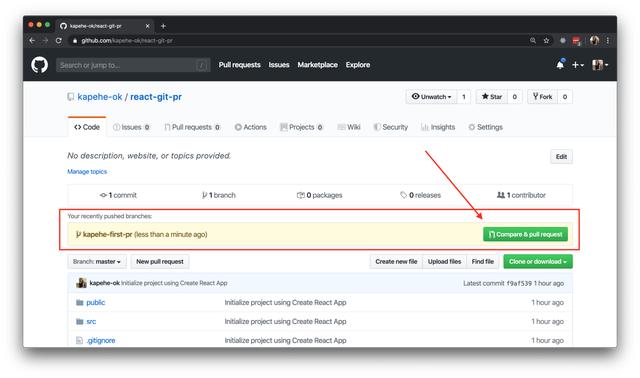This screenshot has height=378, width=640.
Task: Open the kapehe-ok commit author avatar
Action: click(x=81, y=283)
